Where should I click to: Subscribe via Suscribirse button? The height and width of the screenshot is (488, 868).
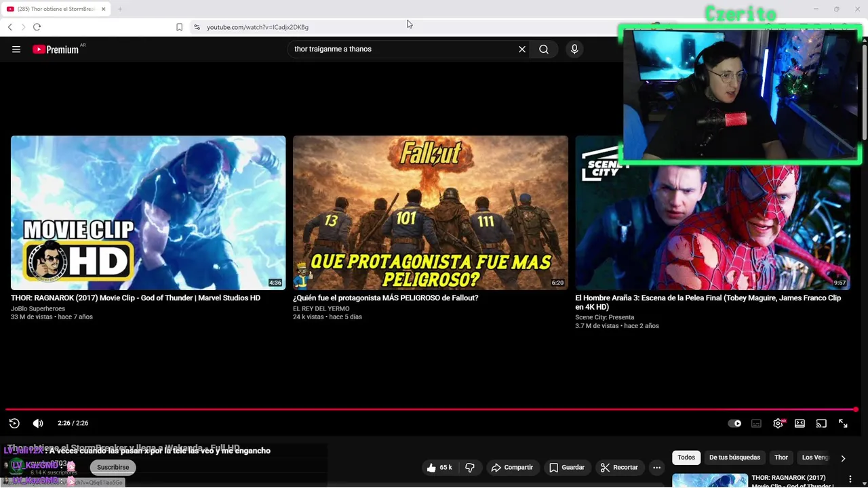(113, 467)
